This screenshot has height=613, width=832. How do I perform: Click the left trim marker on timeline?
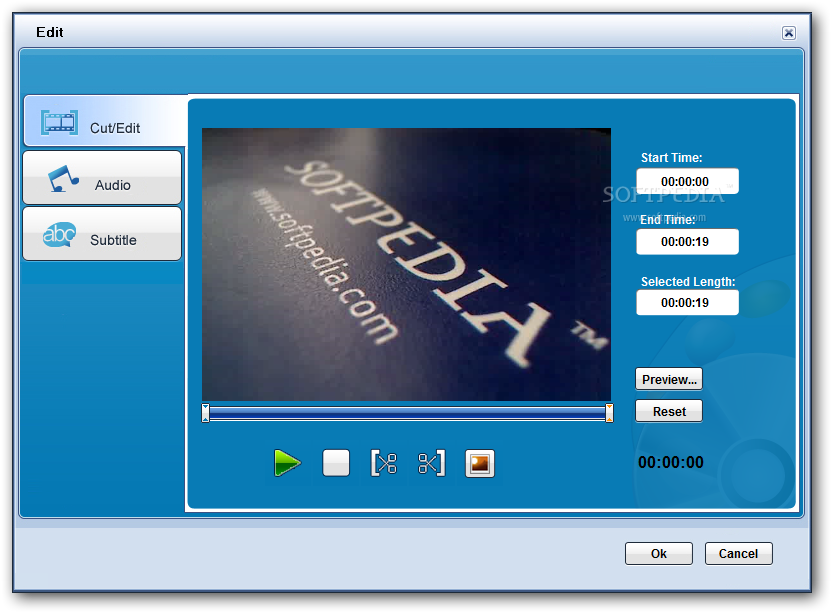pyautogui.click(x=205, y=413)
